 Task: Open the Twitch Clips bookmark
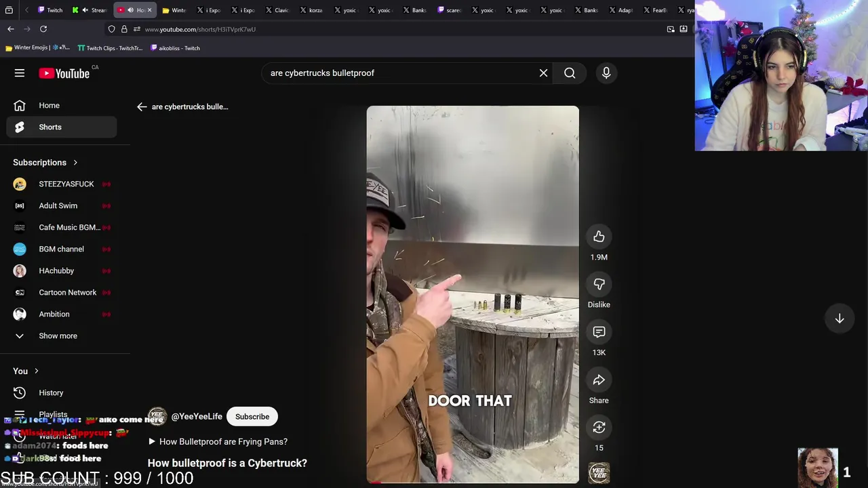tap(110, 48)
